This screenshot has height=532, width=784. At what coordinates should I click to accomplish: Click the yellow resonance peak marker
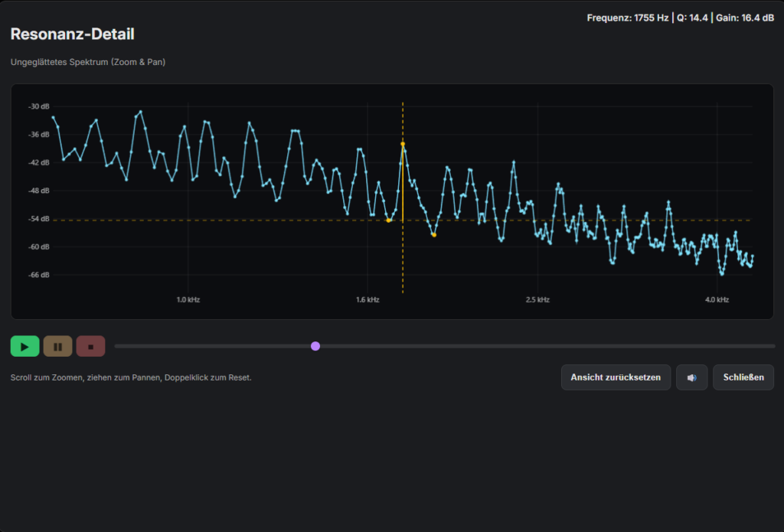tap(403, 144)
